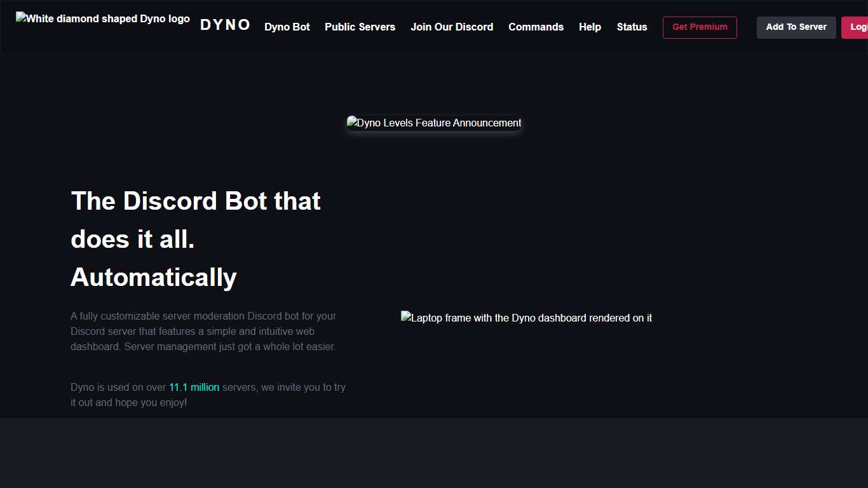
Task: Click the Add To Server button
Action: pos(796,27)
